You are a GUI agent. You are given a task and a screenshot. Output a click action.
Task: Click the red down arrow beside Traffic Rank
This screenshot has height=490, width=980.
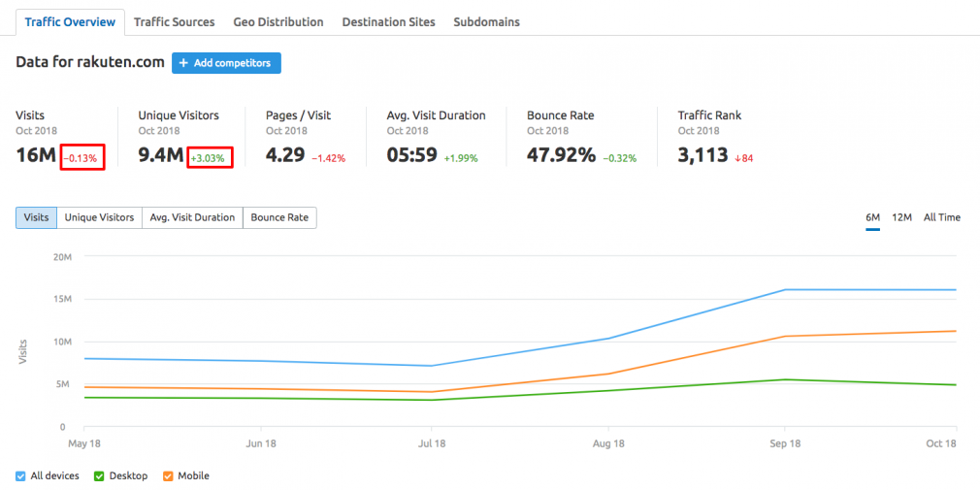tap(737, 159)
